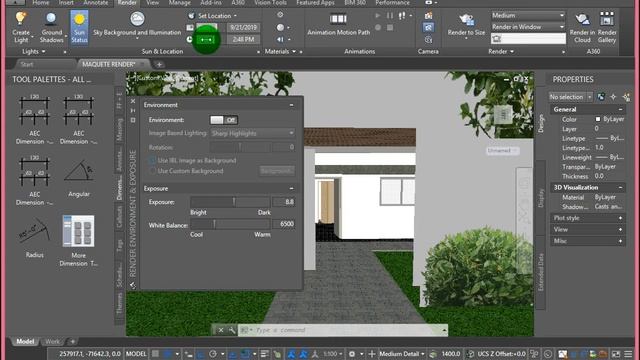The image size is (640, 360).
Task: Click the status bar customization menu icon
Action: point(628,354)
